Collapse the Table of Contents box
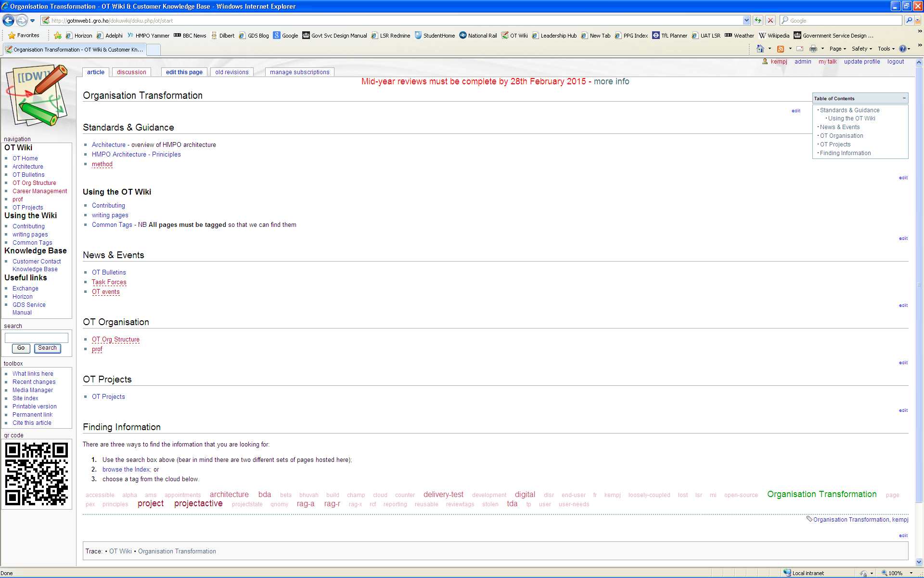 [904, 98]
